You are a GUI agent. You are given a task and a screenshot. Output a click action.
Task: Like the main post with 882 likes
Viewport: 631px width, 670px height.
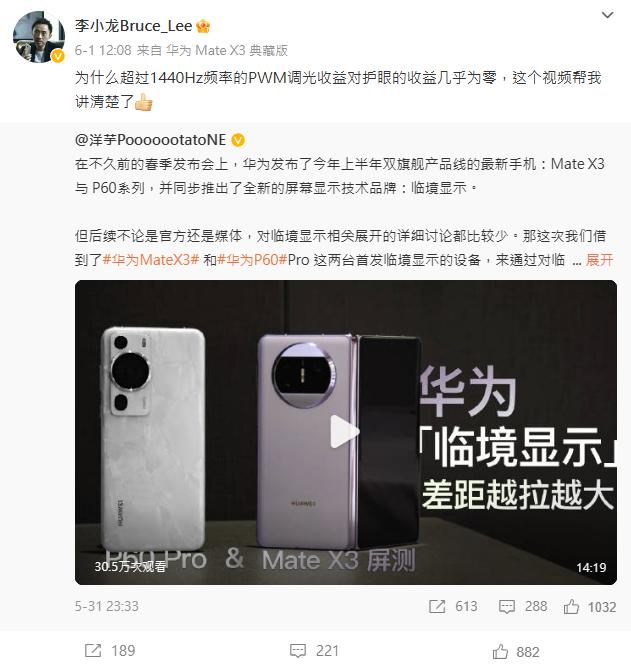(516, 652)
